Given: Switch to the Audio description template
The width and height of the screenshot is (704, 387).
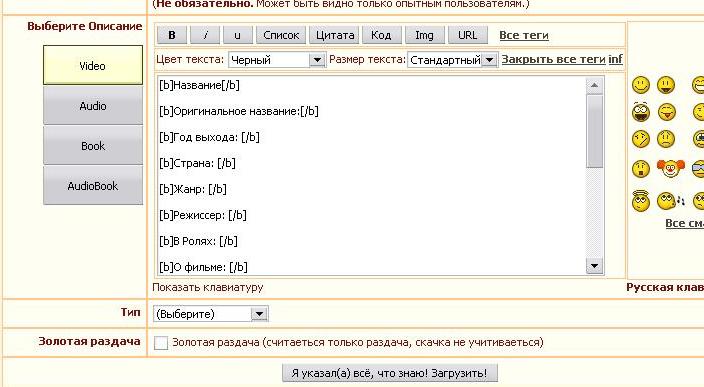Looking at the screenshot, I should point(93,106).
